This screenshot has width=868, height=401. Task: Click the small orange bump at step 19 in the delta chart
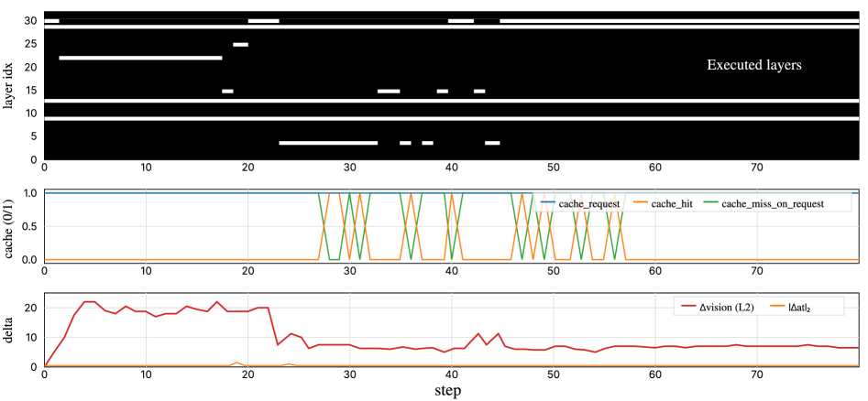(236, 363)
